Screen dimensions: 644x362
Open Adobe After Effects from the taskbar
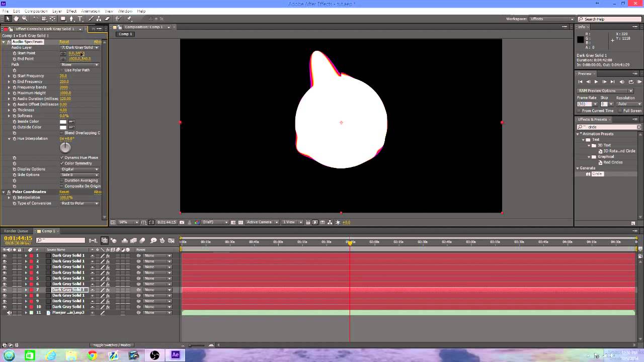point(175,355)
